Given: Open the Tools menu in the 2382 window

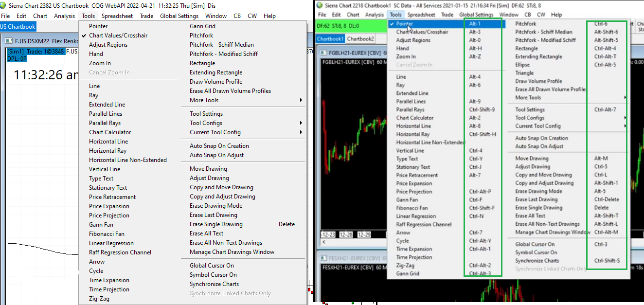Looking at the screenshot, I should [x=89, y=16].
